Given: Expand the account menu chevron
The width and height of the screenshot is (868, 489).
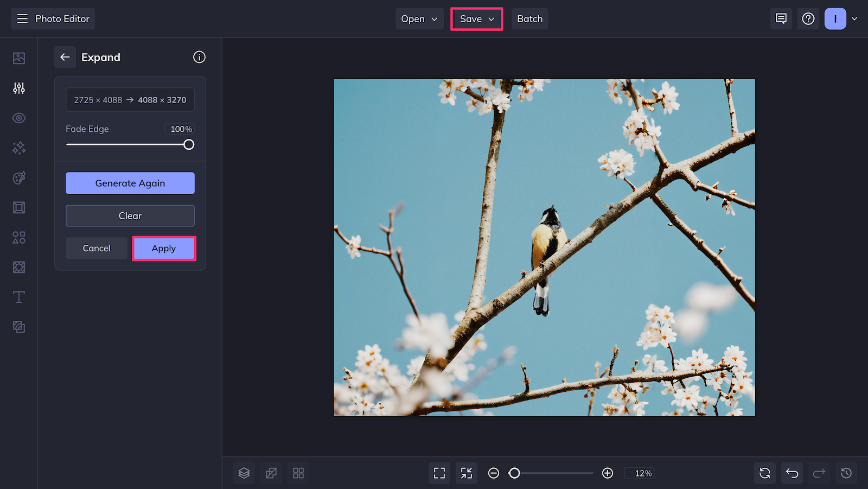Looking at the screenshot, I should coord(854,18).
